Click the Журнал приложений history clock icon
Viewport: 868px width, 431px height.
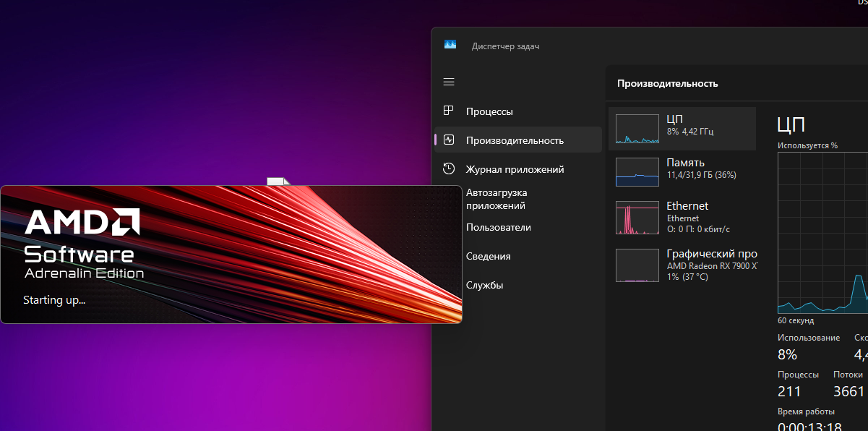point(449,169)
